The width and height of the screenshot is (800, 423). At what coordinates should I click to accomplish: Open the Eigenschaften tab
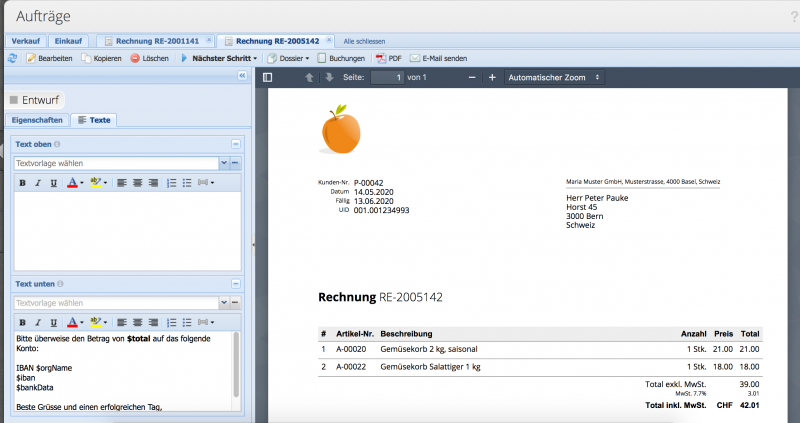point(37,120)
